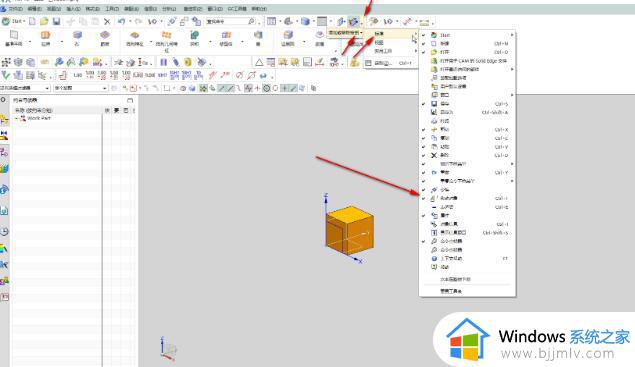635x367 pixels.
Task: Open the selection filter dropdown on the left
Action: click(25, 88)
